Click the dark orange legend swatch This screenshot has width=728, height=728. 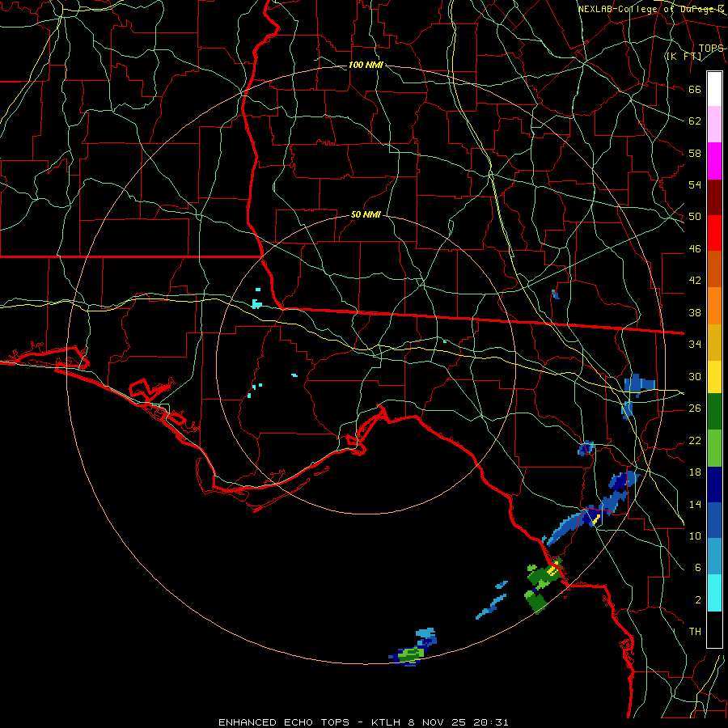(714, 269)
